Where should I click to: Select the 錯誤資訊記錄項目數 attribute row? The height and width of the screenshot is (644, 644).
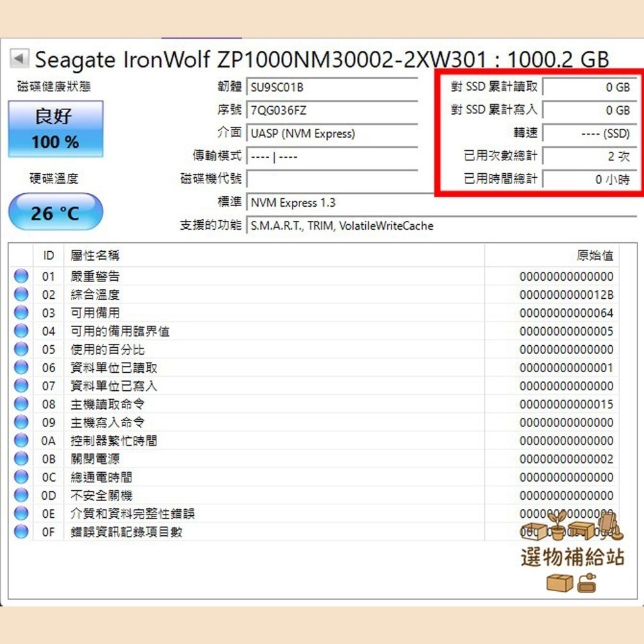tap(314, 532)
